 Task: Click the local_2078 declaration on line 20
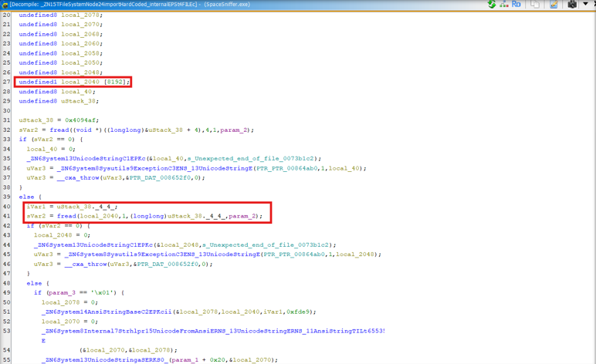coord(79,15)
